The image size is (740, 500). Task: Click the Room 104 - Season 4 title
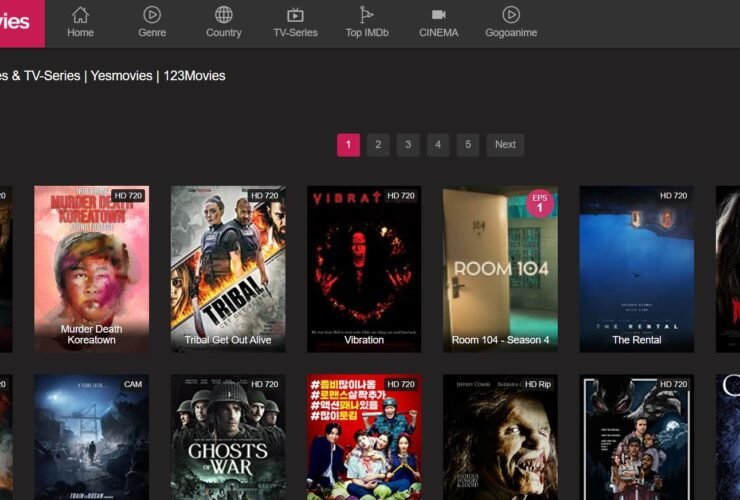[x=500, y=340]
